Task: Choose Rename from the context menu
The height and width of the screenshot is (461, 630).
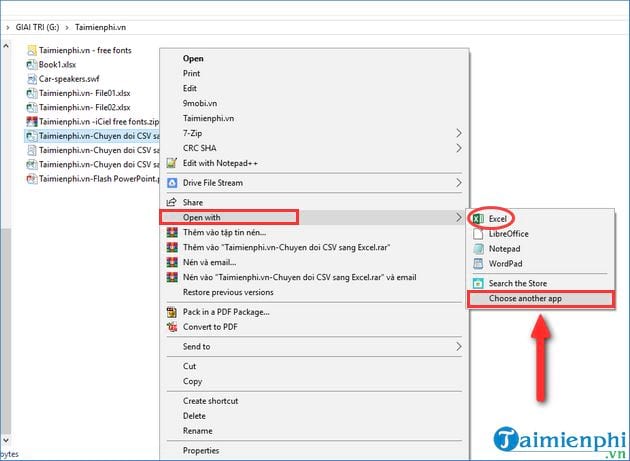Action: 198,430
